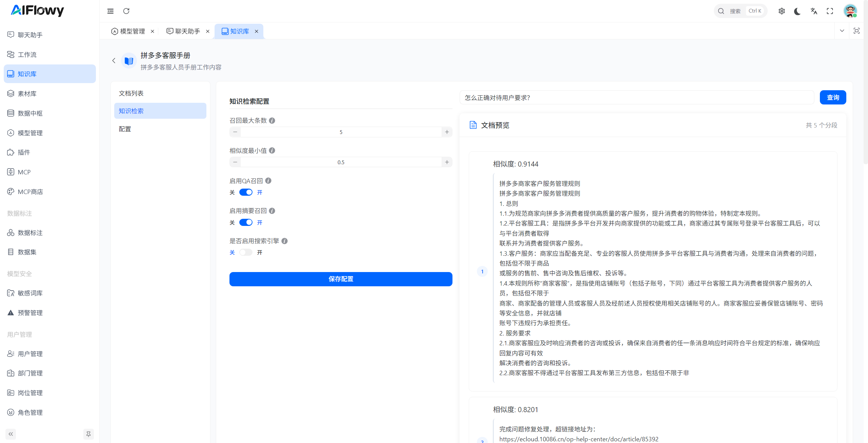Screen dimensions: 868x443
Task: Switch to dark mode moon icon
Action: click(x=797, y=11)
